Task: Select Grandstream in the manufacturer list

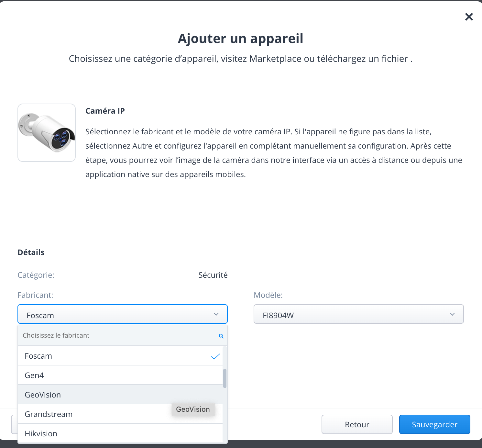Action: point(120,414)
